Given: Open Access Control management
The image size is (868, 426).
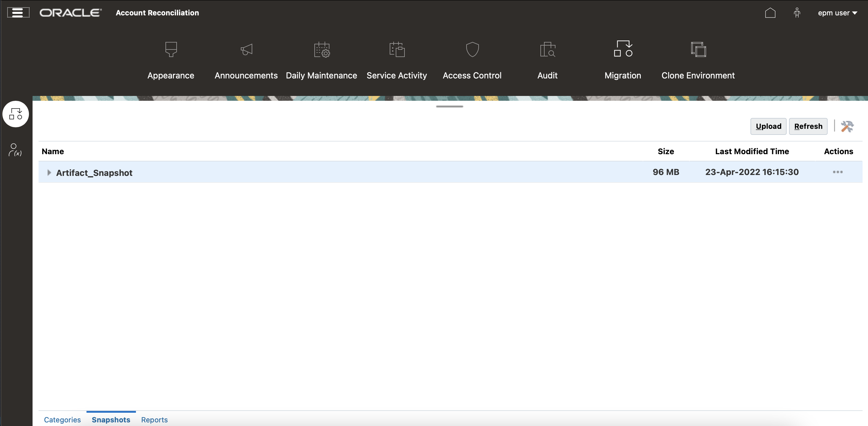Looking at the screenshot, I should coord(472,61).
